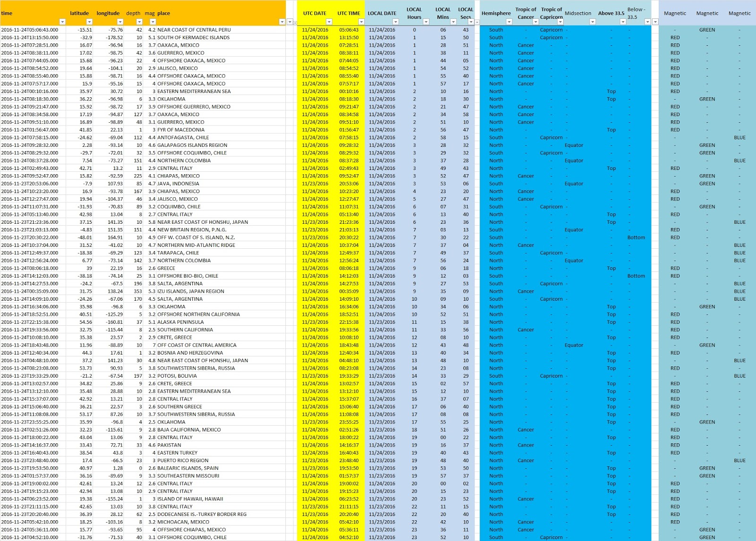Select the "longitude" header cell
This screenshot has height=541, width=756.
pos(109,13)
